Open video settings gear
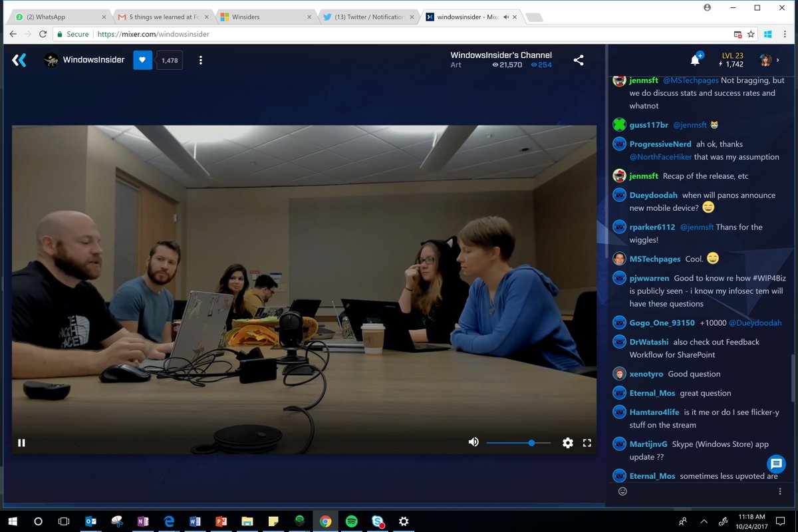The image size is (798, 532). (x=568, y=443)
